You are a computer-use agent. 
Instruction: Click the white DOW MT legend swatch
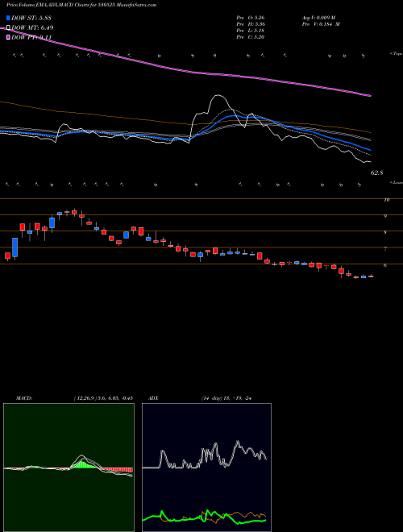coord(8,28)
